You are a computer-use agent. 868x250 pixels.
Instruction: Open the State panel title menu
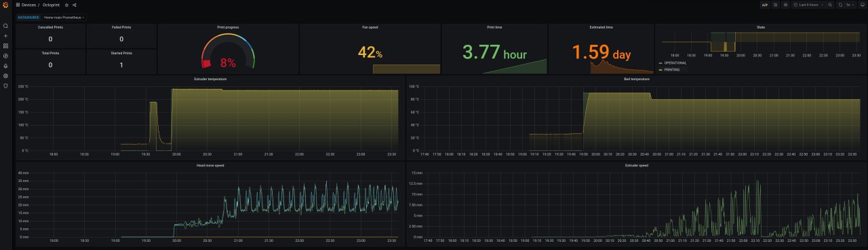(760, 27)
